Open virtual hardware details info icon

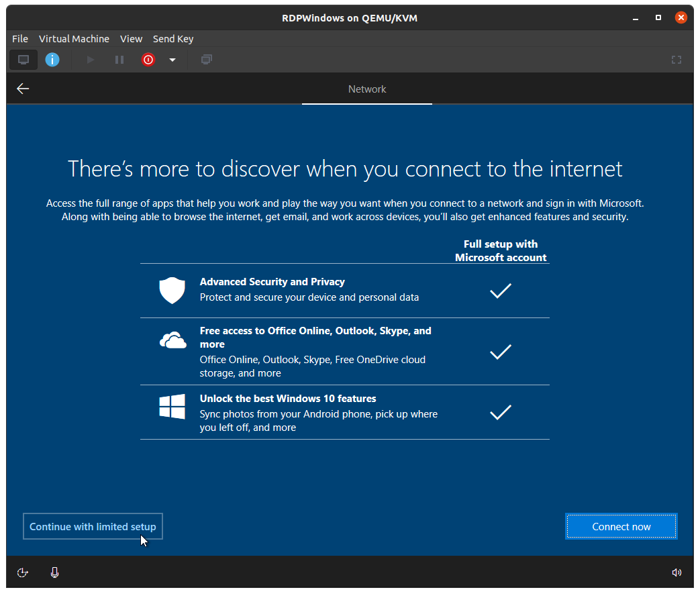(52, 60)
